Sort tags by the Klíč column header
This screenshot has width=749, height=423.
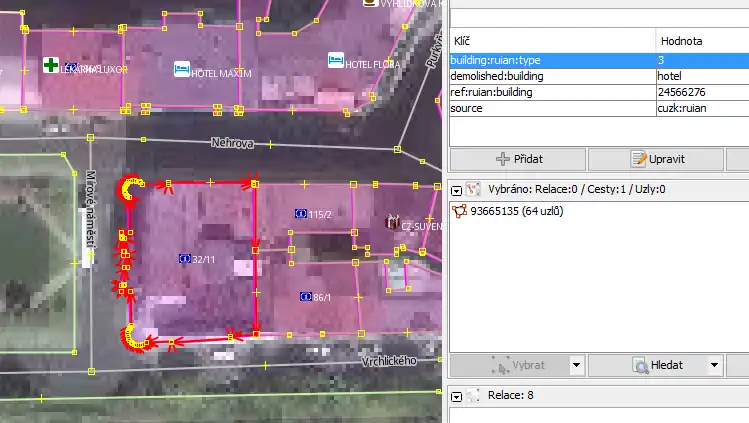(551, 41)
